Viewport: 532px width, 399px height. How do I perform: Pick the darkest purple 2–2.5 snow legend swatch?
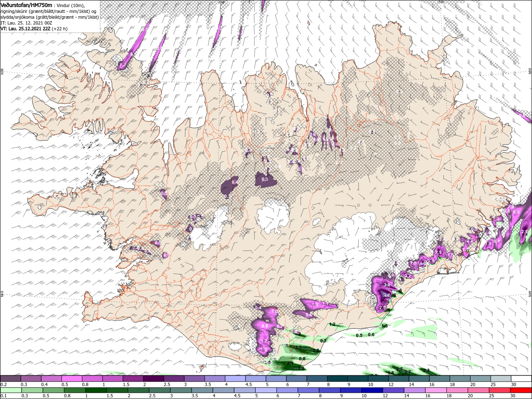click(x=153, y=379)
